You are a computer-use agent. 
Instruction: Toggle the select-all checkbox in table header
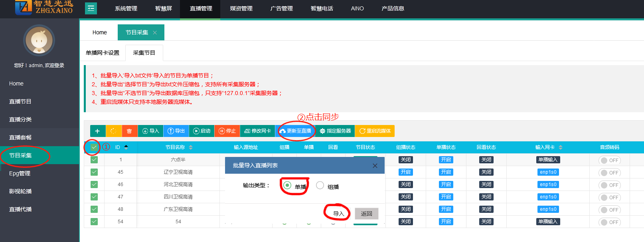[x=94, y=147]
